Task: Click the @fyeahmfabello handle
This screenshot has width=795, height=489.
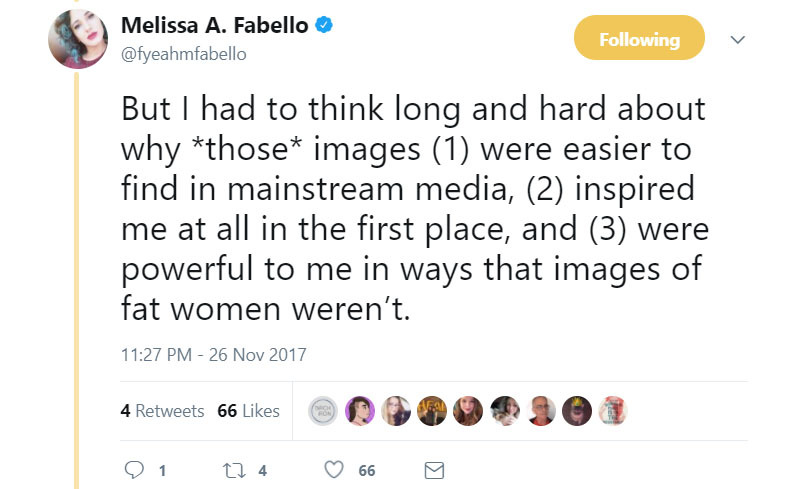Action: tap(183, 54)
